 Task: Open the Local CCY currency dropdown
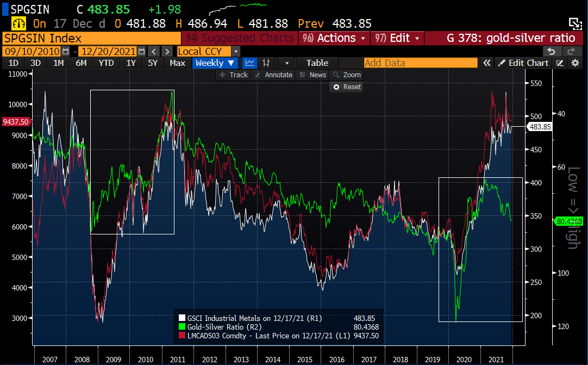click(x=236, y=52)
